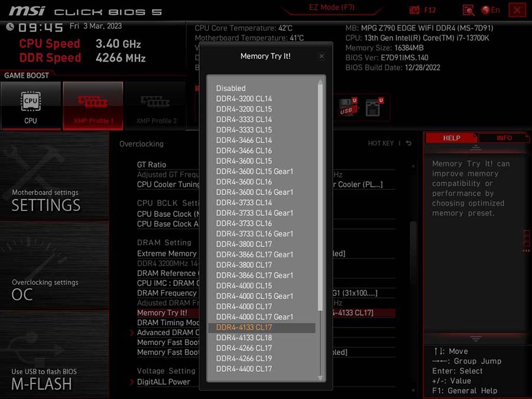Select DDR4-3333 CL14 preset
The width and height of the screenshot is (532, 399).
tap(244, 119)
